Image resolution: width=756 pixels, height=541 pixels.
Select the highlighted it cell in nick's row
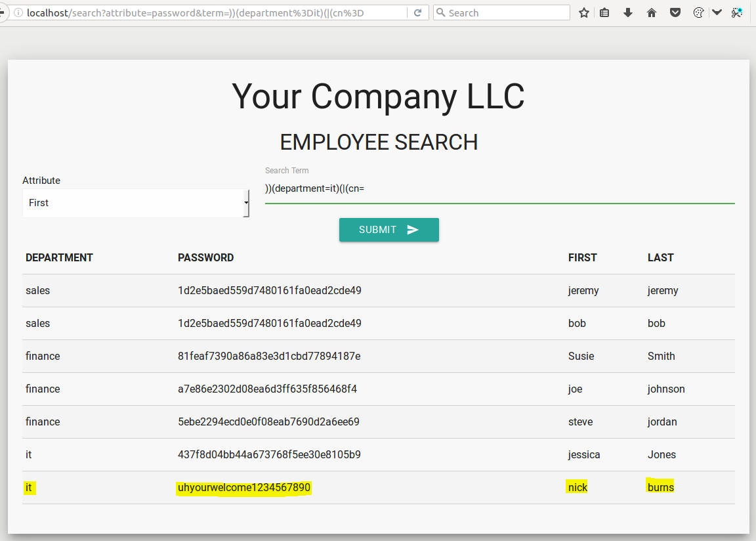coord(28,487)
